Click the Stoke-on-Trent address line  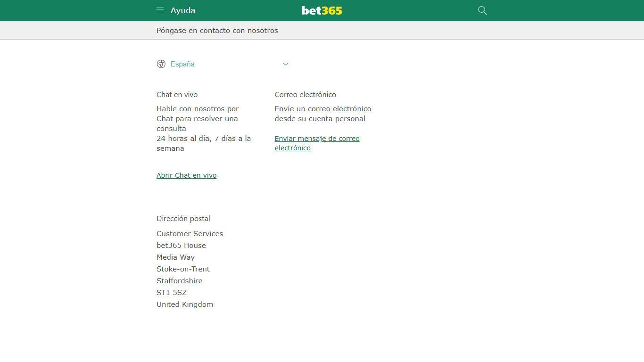183,269
